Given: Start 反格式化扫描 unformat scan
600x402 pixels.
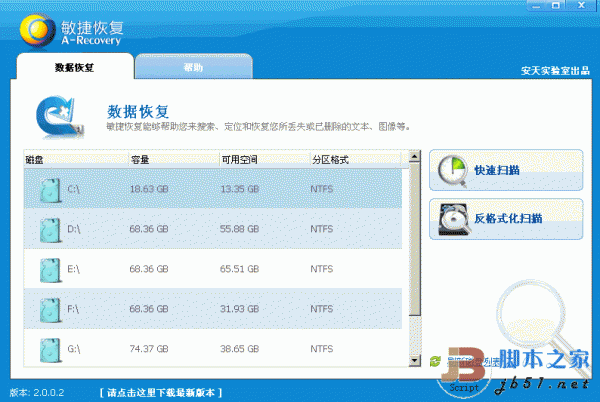Looking at the screenshot, I should point(506,219).
